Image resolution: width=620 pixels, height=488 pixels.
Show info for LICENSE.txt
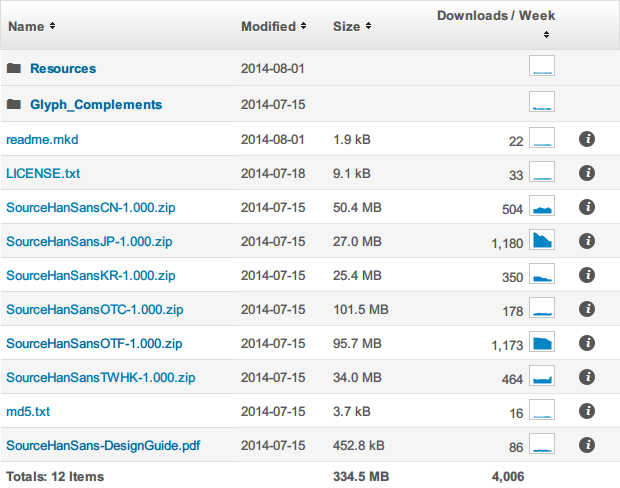coord(587,173)
